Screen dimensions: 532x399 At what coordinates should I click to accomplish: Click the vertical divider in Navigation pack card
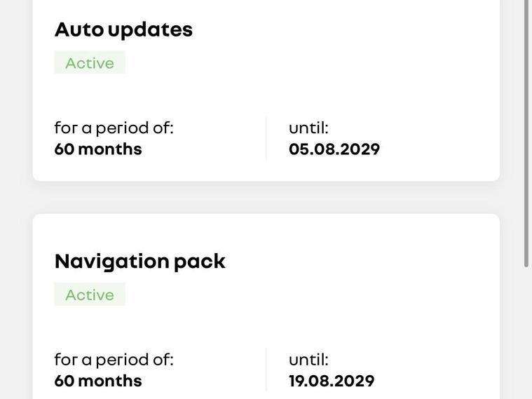pyautogui.click(x=266, y=370)
